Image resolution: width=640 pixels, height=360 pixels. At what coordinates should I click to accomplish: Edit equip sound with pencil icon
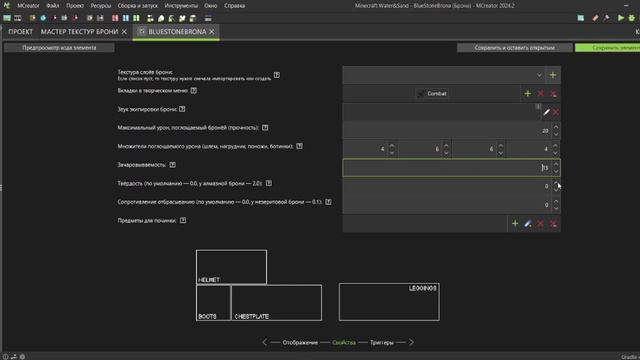point(547,112)
